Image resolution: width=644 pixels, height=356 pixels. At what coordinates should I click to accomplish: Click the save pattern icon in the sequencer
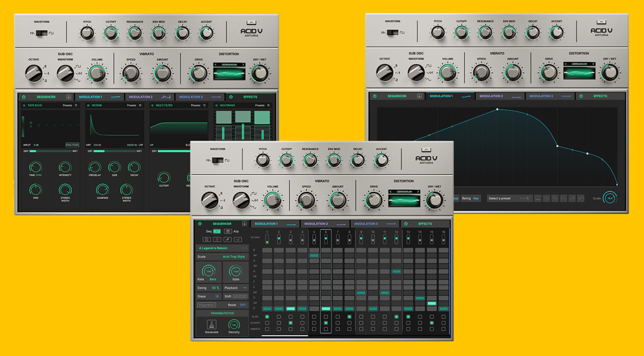(207, 240)
